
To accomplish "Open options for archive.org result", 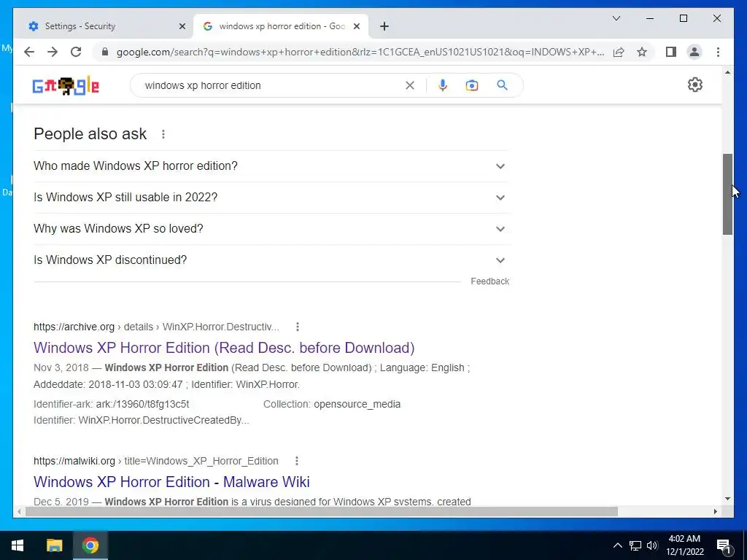I will (298, 327).
